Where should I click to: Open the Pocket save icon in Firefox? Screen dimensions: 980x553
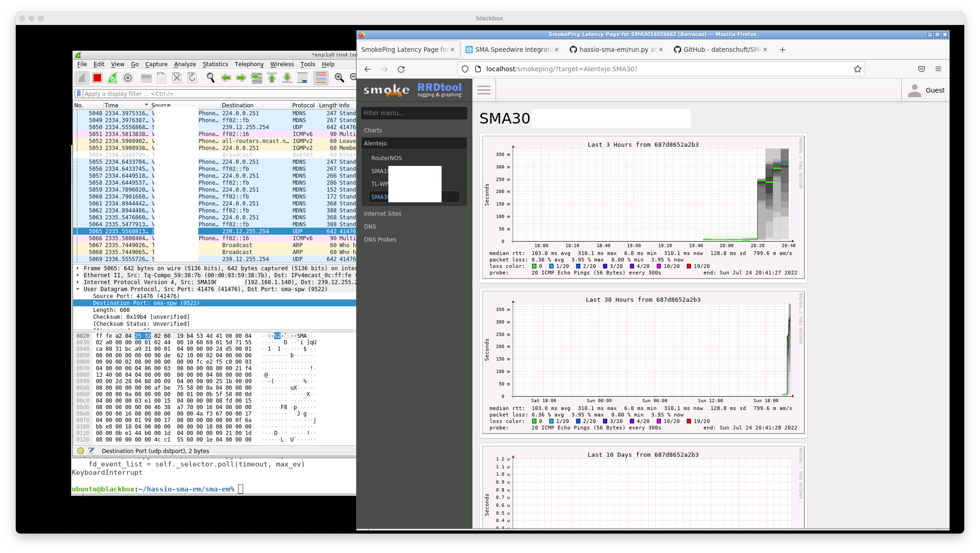coord(921,69)
